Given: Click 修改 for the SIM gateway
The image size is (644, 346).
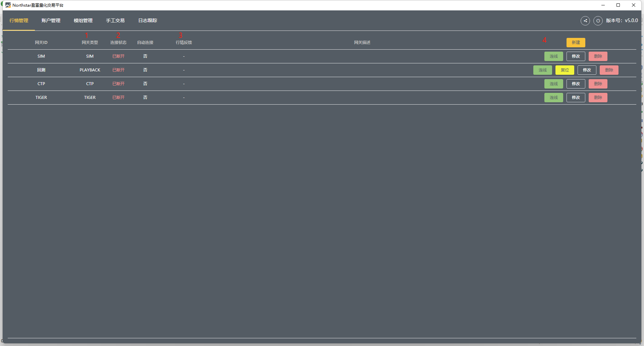Looking at the screenshot, I should (x=576, y=56).
